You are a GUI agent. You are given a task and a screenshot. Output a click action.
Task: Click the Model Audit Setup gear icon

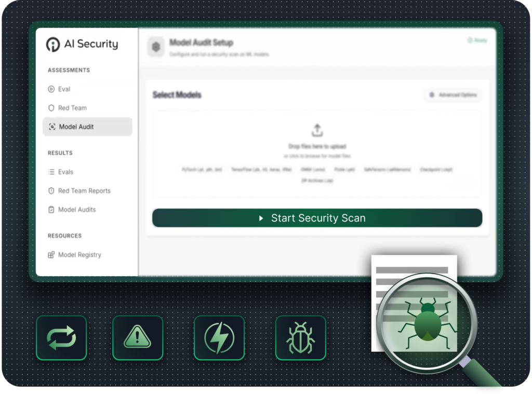pos(155,47)
